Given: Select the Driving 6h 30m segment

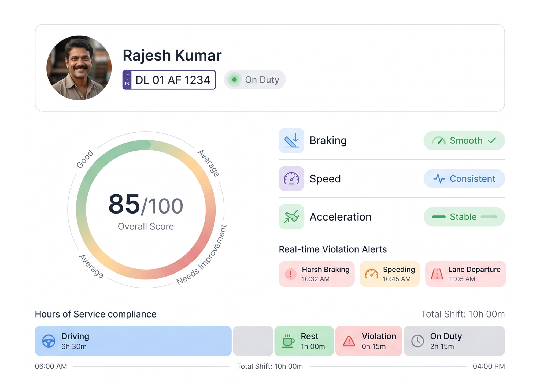Looking at the screenshot, I should click(133, 341).
